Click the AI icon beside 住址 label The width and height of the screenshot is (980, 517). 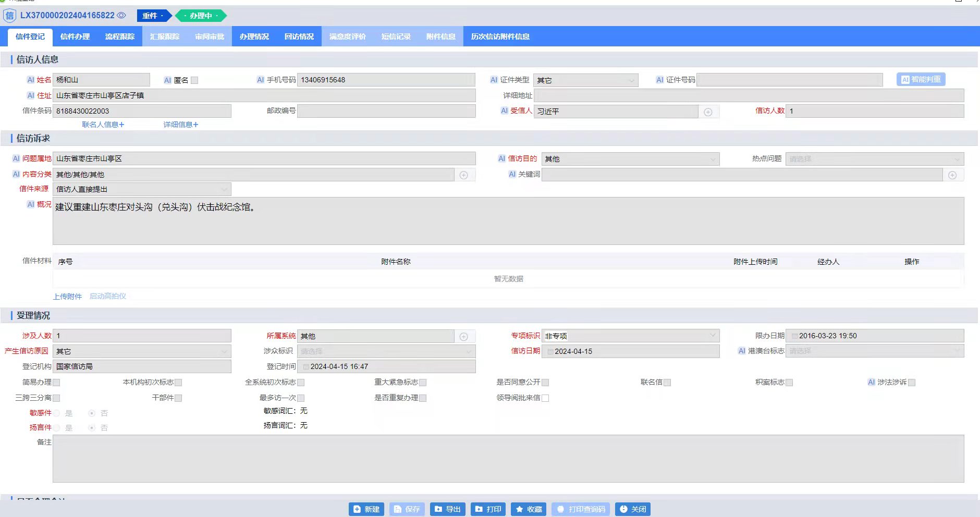point(31,95)
